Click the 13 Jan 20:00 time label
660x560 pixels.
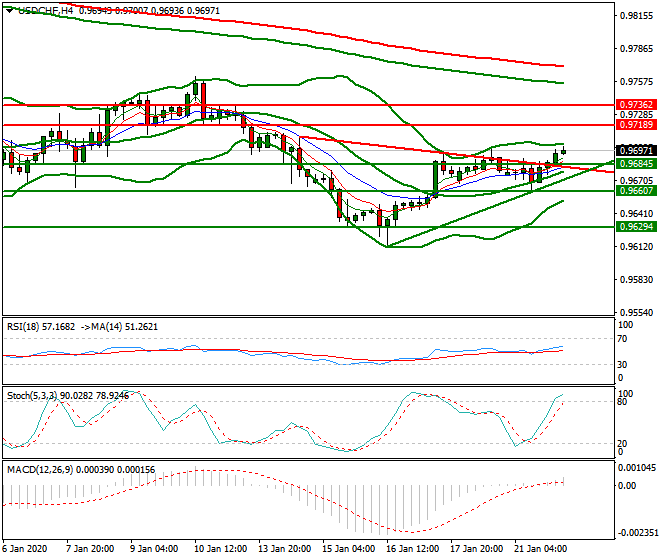coord(285,549)
